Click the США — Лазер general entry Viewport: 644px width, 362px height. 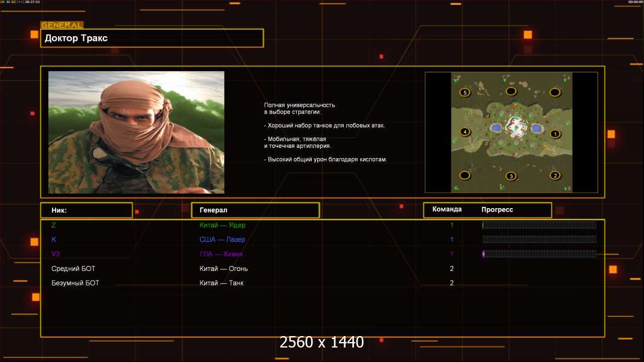point(222,240)
